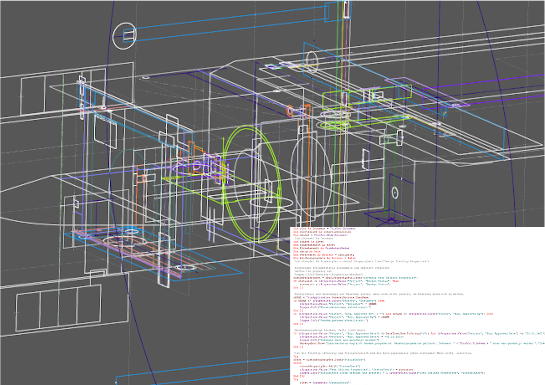Screen dimensions: 545x385
Task: Select the large green ring wireframe
Action: point(252,183)
